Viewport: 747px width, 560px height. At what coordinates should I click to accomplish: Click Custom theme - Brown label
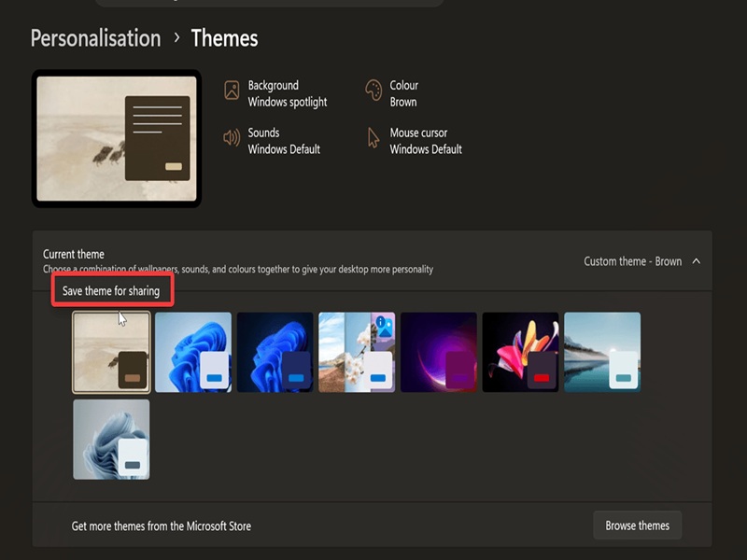tap(633, 261)
